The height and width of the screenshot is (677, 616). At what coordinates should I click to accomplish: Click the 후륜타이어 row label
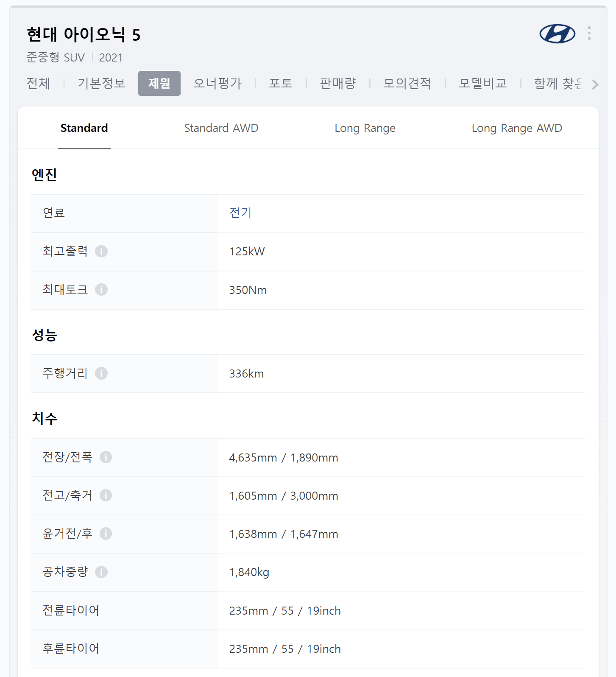(x=71, y=649)
